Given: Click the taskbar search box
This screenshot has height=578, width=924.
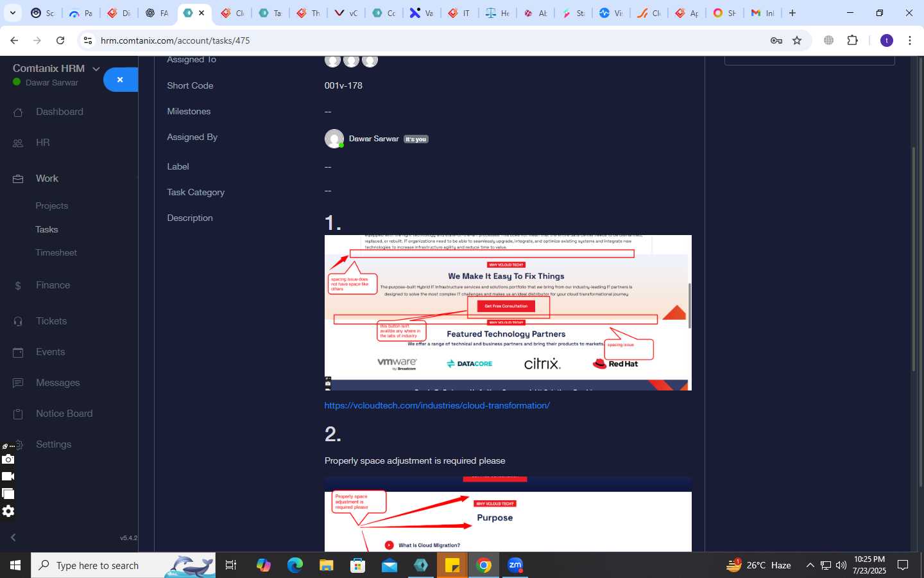Looking at the screenshot, I should click(123, 565).
